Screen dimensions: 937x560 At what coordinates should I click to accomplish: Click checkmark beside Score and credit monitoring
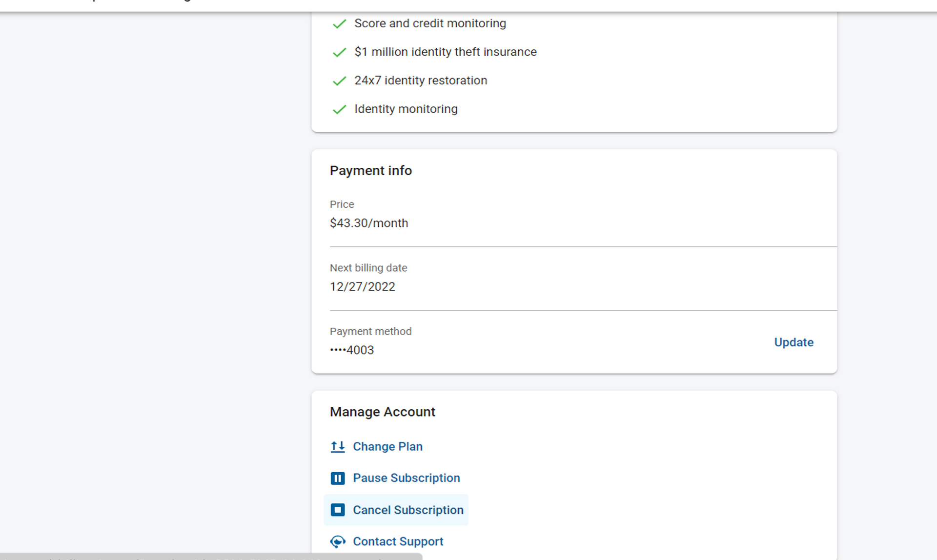(339, 24)
